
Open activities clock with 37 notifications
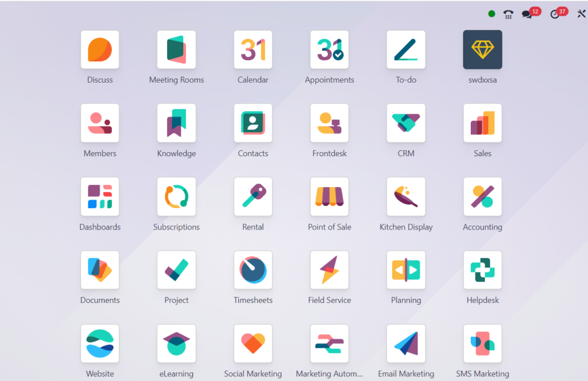click(x=555, y=14)
